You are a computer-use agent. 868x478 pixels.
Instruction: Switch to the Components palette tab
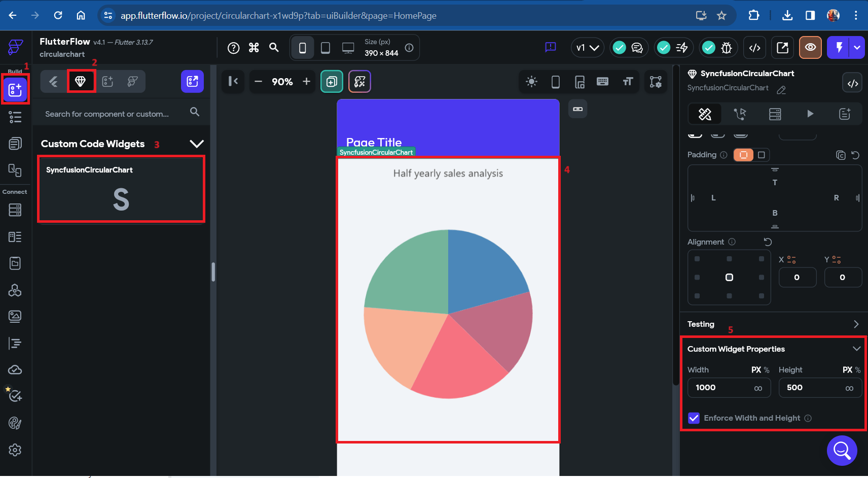[107, 81]
